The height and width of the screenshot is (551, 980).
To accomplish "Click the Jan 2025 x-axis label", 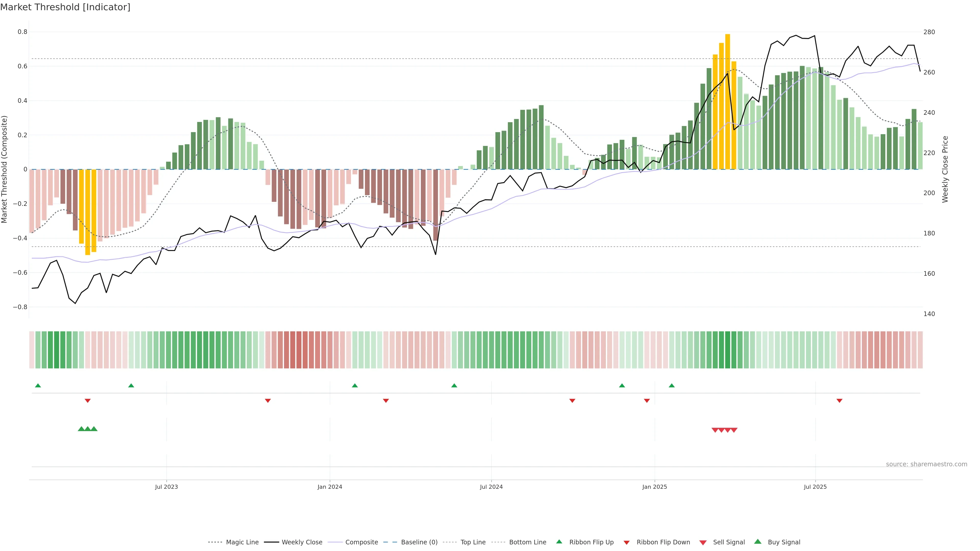I will tap(654, 487).
